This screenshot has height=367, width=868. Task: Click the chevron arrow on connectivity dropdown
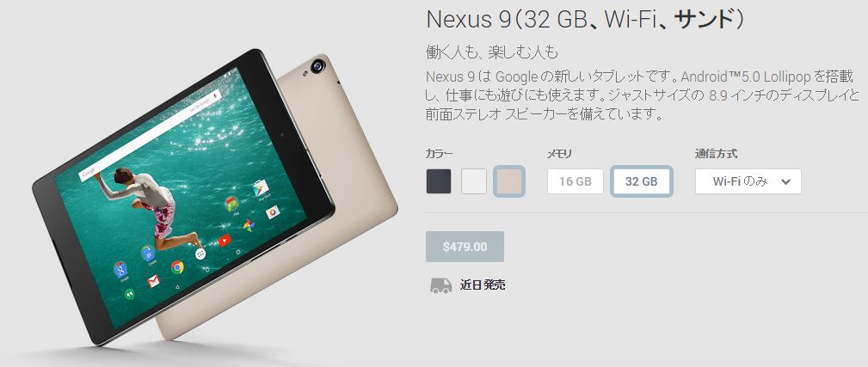coord(785,182)
